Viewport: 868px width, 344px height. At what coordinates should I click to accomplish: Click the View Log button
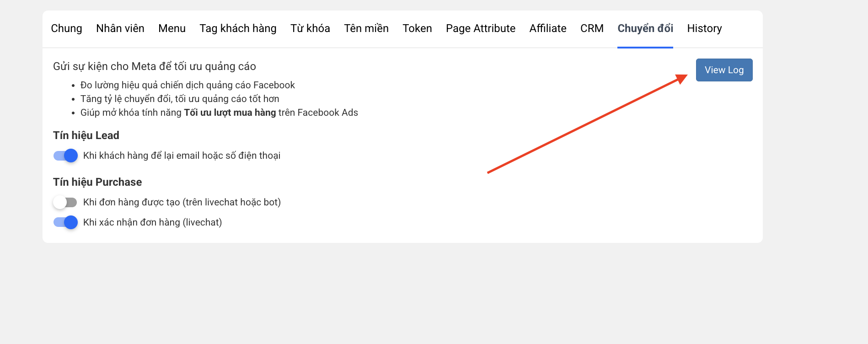tap(724, 70)
